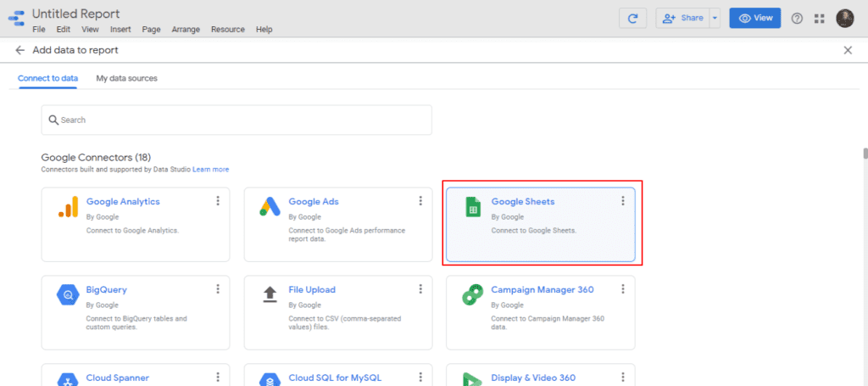Select the Google Sheets connector title

click(522, 202)
